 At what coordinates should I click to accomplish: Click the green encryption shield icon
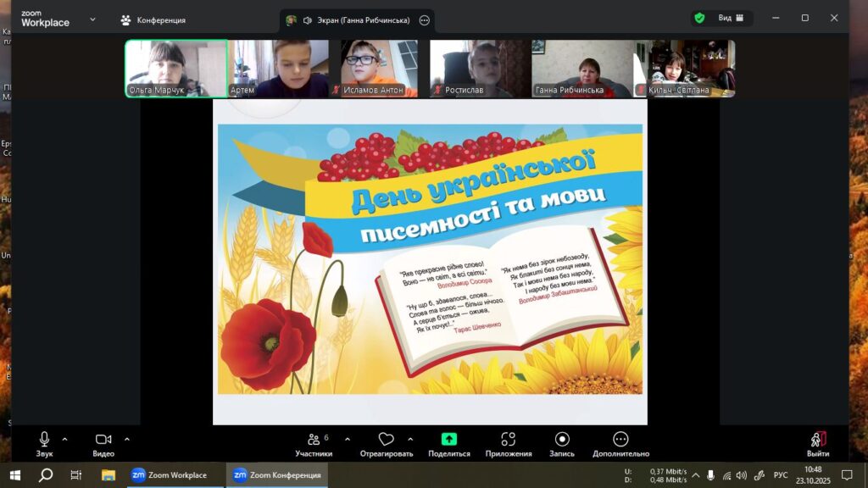[699, 18]
